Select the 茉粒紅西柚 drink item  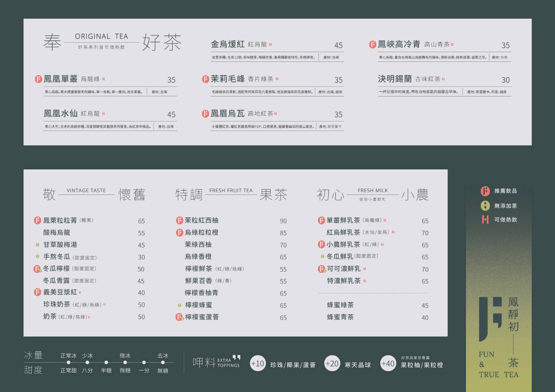(x=201, y=220)
